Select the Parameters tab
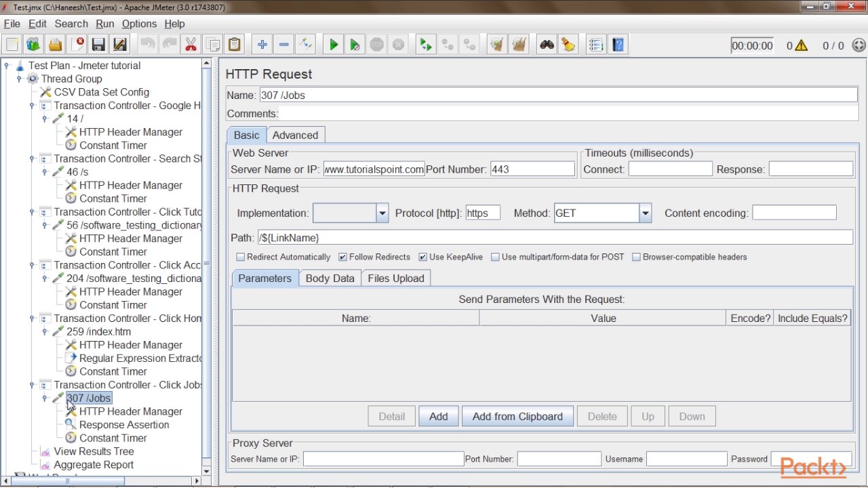This screenshot has width=868, height=488. pos(264,278)
